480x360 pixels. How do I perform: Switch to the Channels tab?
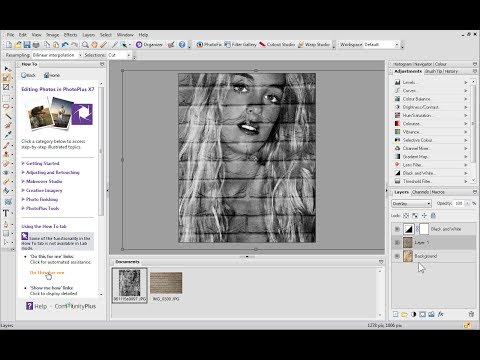[x=420, y=192]
